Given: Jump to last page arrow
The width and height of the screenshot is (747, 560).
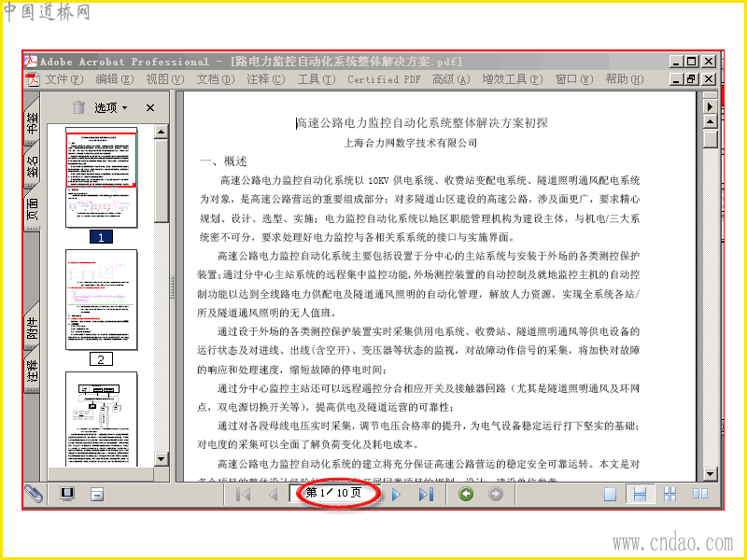Looking at the screenshot, I should pos(426,495).
